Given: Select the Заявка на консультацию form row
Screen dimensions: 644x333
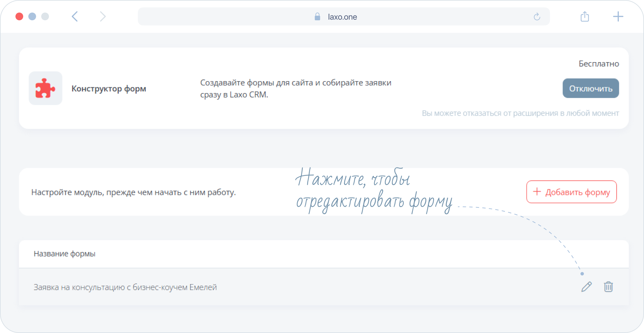Looking at the screenshot, I should tap(125, 287).
